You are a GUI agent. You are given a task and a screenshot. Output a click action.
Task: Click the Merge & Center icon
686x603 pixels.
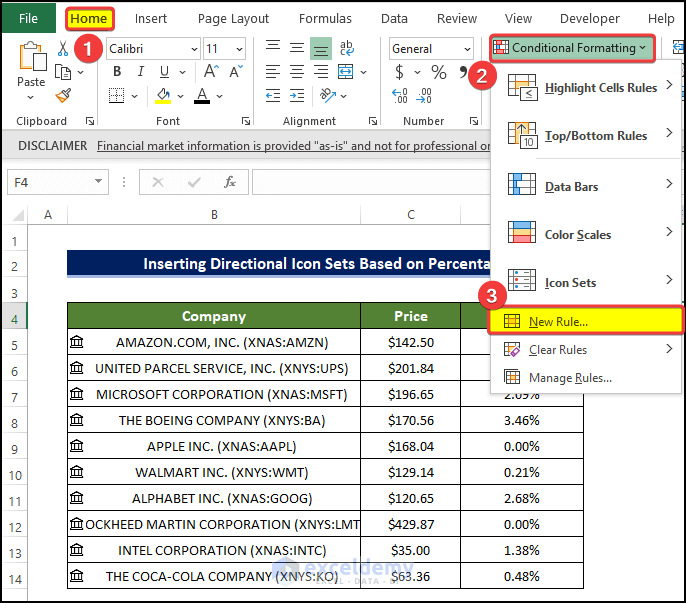tap(347, 72)
